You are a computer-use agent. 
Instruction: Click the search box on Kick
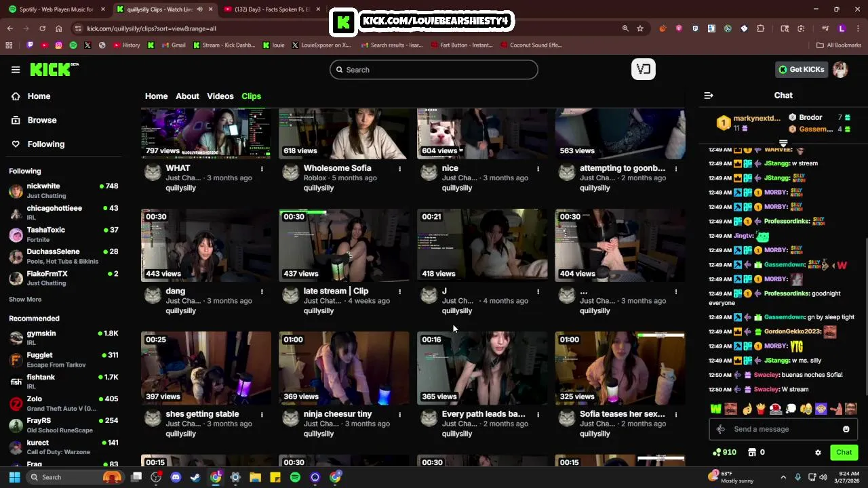[434, 70]
